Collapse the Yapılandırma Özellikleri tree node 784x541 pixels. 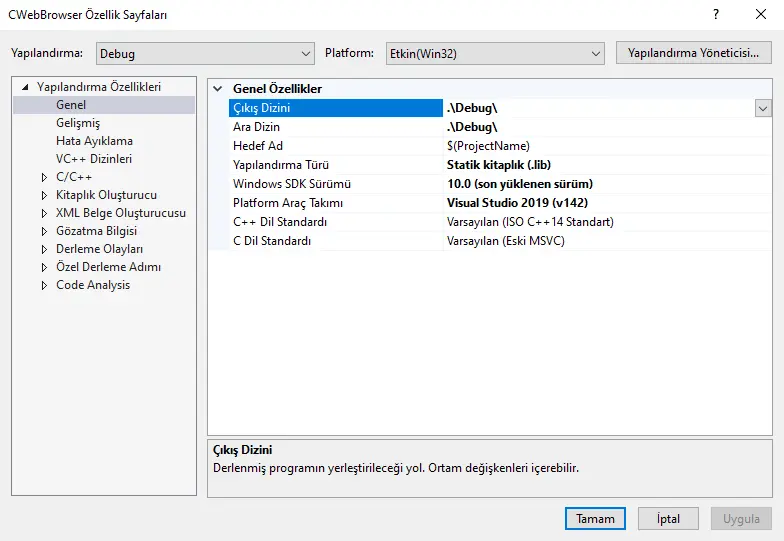coord(26,87)
